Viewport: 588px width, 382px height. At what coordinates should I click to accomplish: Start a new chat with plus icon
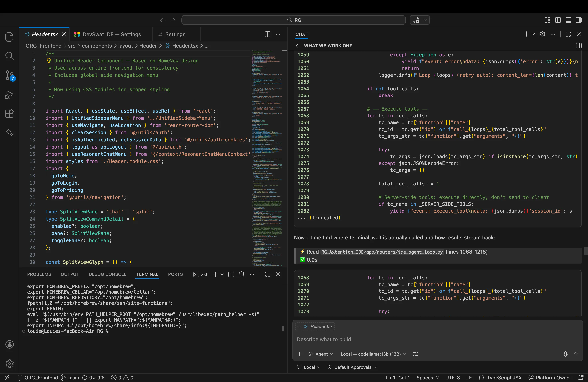point(526,34)
